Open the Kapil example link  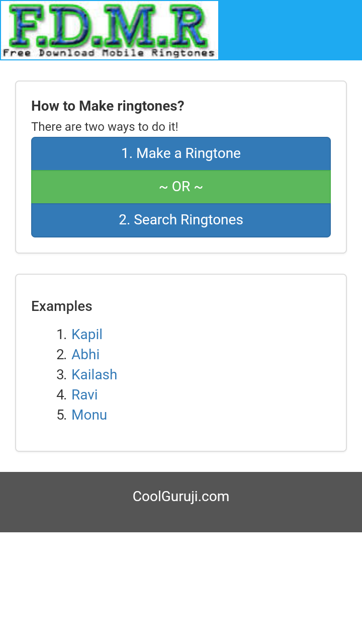point(87,335)
